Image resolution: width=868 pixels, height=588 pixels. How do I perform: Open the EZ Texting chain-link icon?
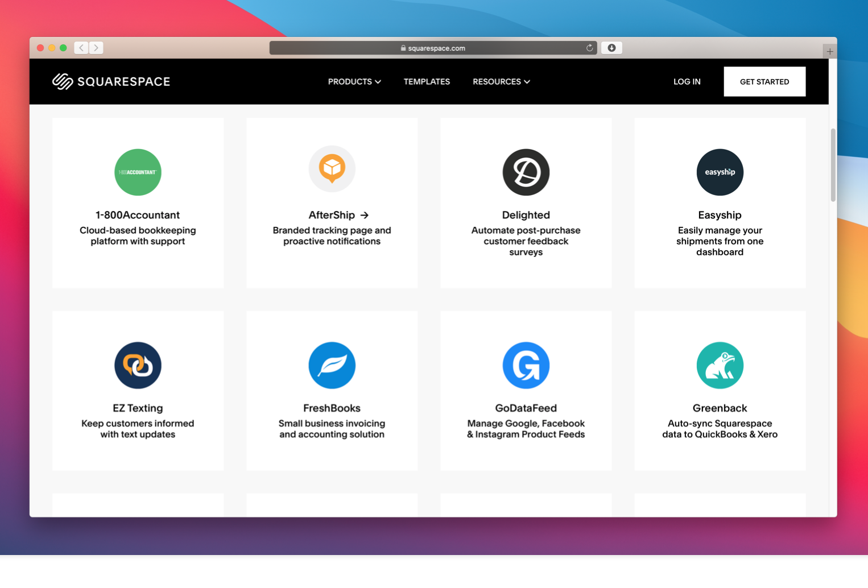coord(138,365)
